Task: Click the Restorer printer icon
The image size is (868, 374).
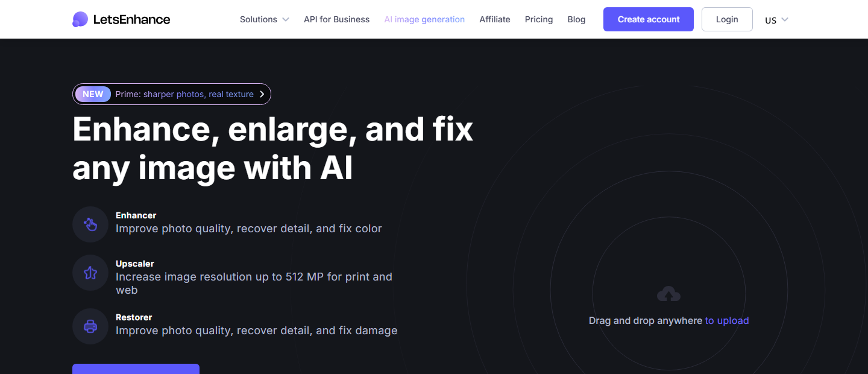Action: click(x=90, y=326)
